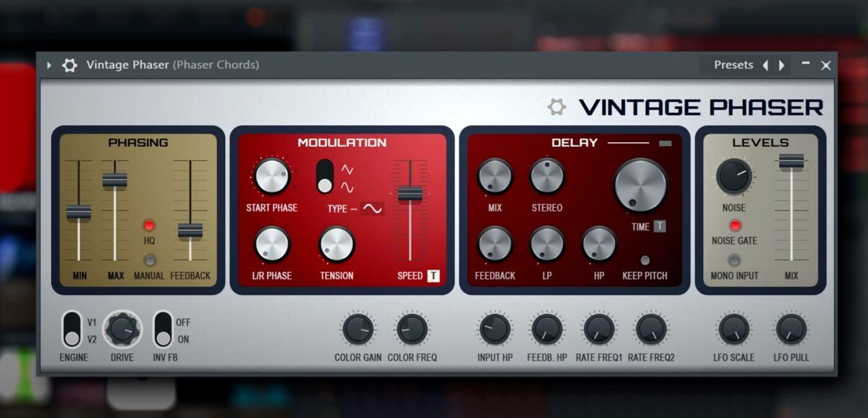Click the phasing FEEDBACK slider handle
This screenshot has width=868, height=418.
click(190, 230)
